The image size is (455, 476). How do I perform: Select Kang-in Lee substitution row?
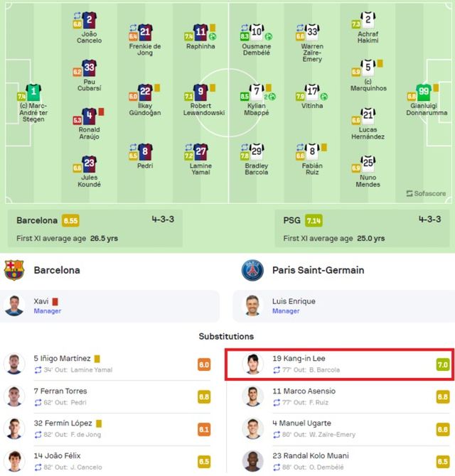[x=339, y=364]
